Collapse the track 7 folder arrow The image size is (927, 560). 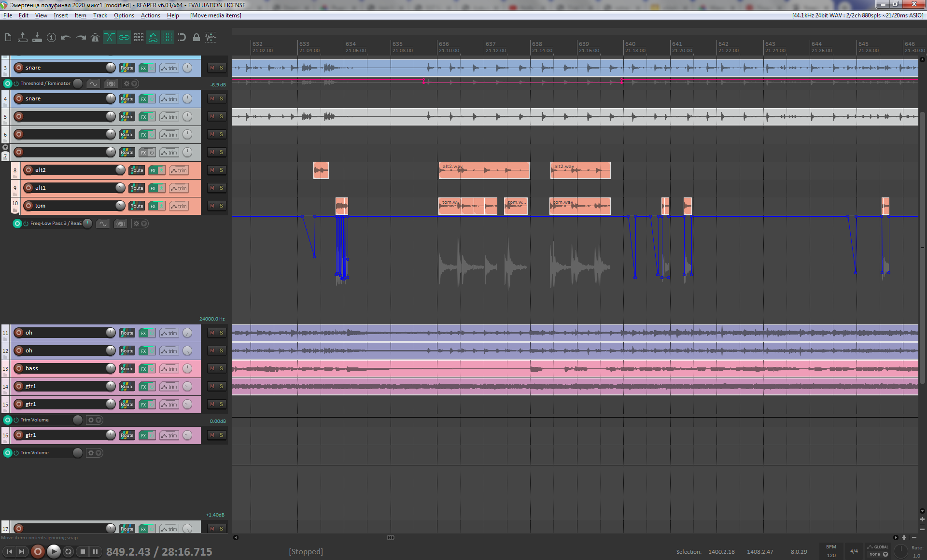[x=5, y=147]
